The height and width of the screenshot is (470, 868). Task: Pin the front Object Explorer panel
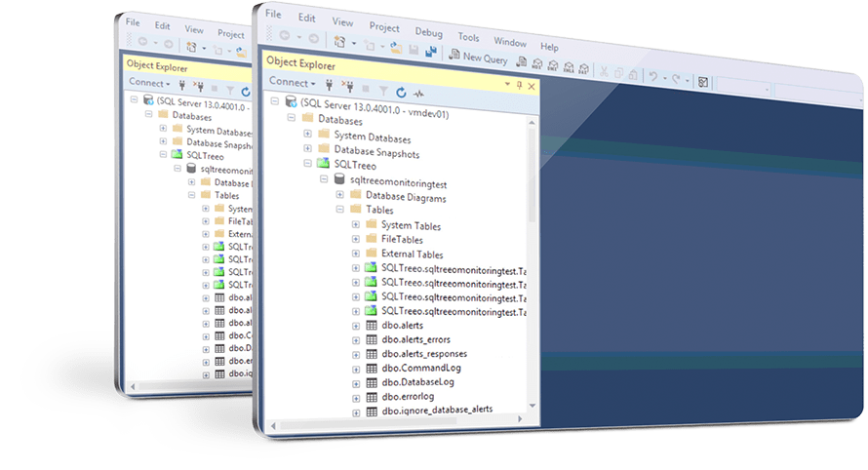coord(519,85)
